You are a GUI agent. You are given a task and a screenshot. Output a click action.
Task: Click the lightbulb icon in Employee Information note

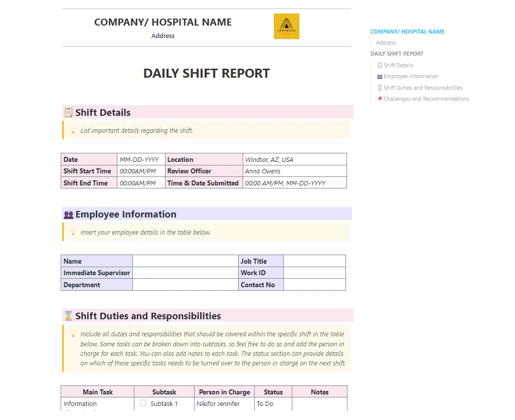click(x=73, y=233)
